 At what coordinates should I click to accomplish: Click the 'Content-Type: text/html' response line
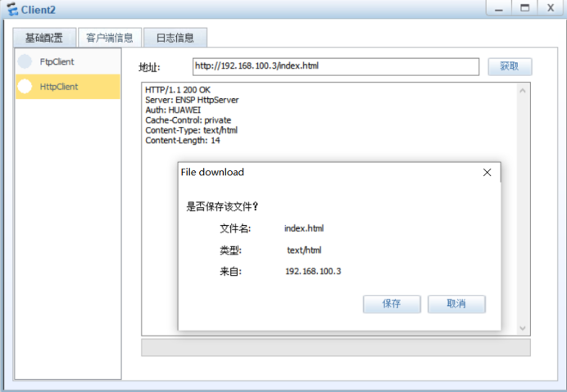click(x=191, y=130)
